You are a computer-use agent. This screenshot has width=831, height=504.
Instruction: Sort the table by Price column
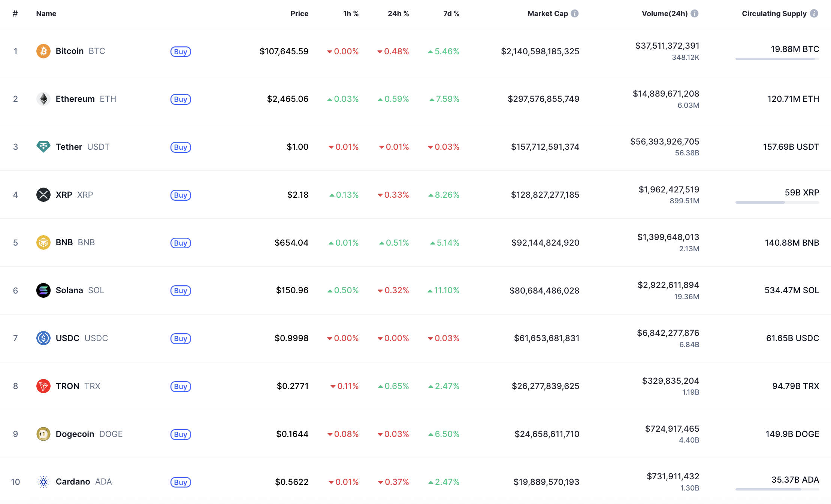pyautogui.click(x=299, y=13)
